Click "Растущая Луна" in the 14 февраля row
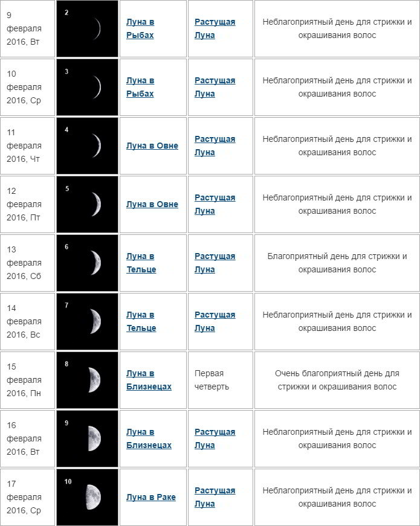This screenshot has width=420, height=526. (215, 321)
